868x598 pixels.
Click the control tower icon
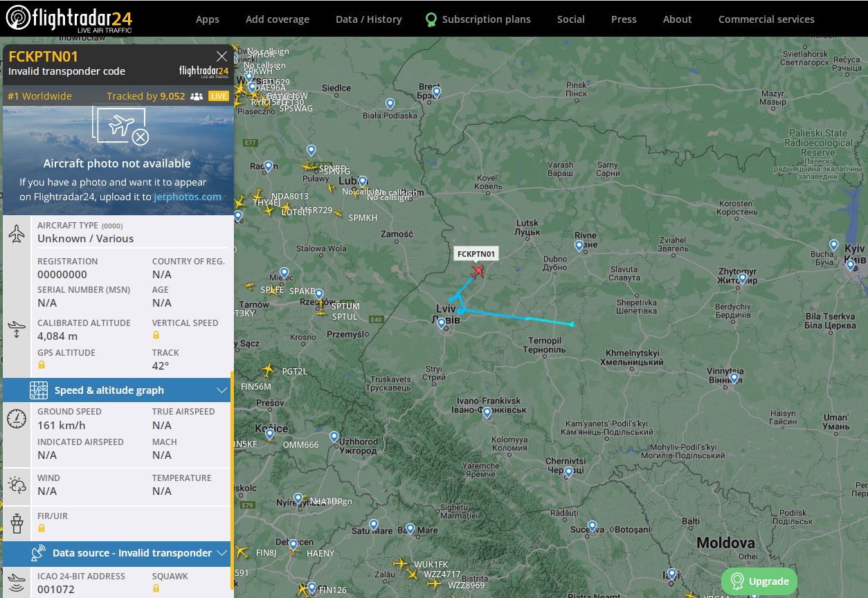tap(17, 523)
